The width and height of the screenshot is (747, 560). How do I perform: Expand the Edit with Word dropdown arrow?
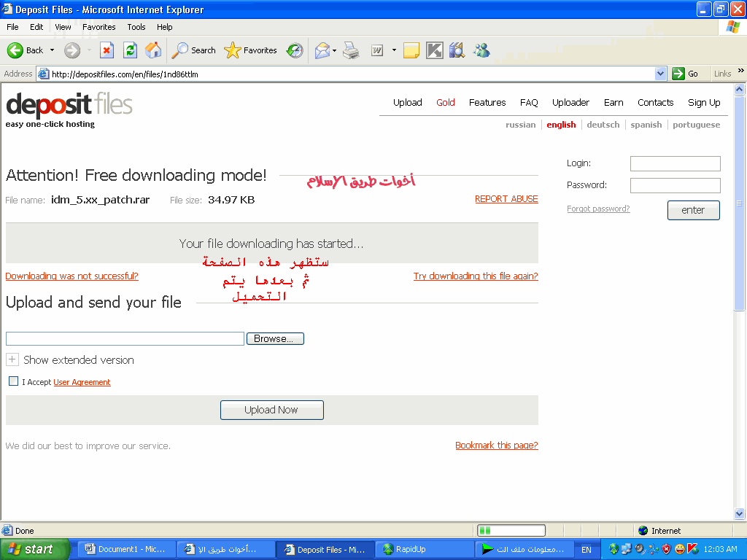click(394, 50)
